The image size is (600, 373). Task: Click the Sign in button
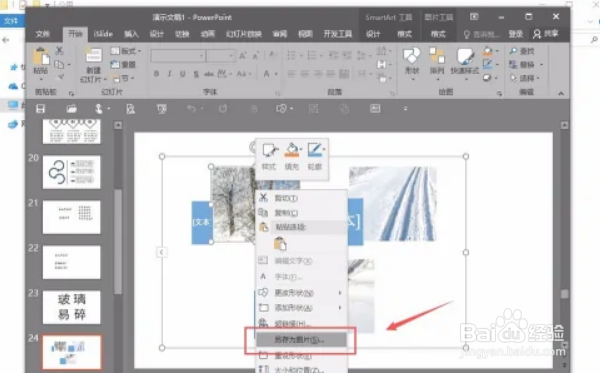515,34
